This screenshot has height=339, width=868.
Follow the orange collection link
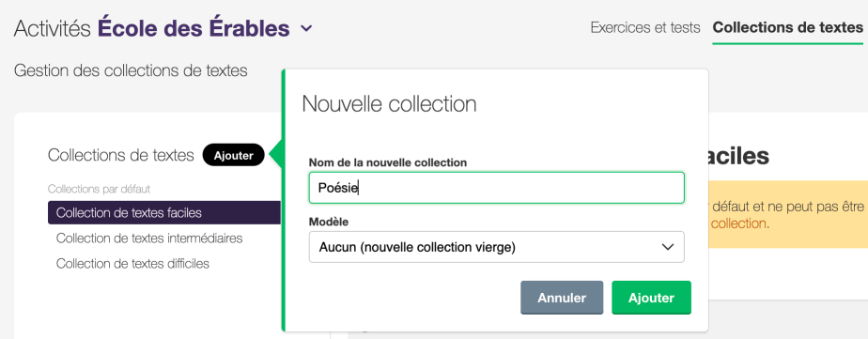pos(738,224)
